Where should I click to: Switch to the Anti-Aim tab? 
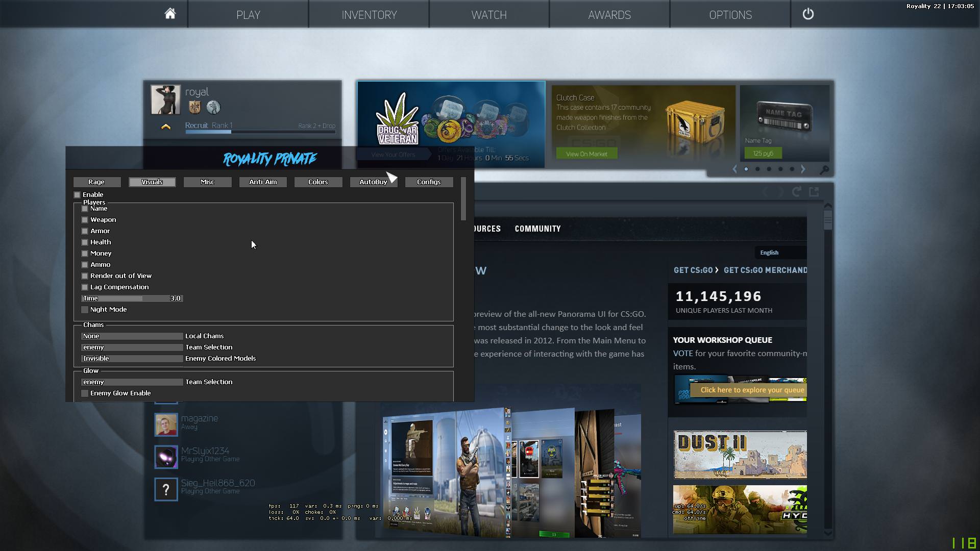(x=263, y=182)
